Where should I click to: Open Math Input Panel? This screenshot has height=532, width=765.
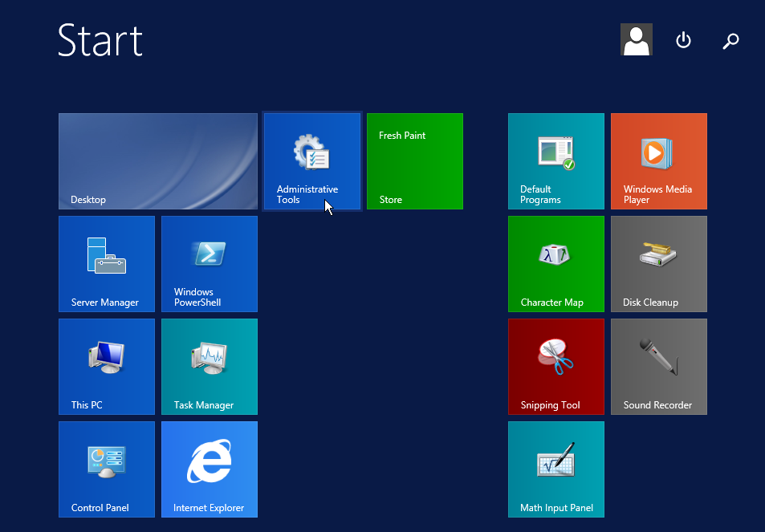click(555, 469)
